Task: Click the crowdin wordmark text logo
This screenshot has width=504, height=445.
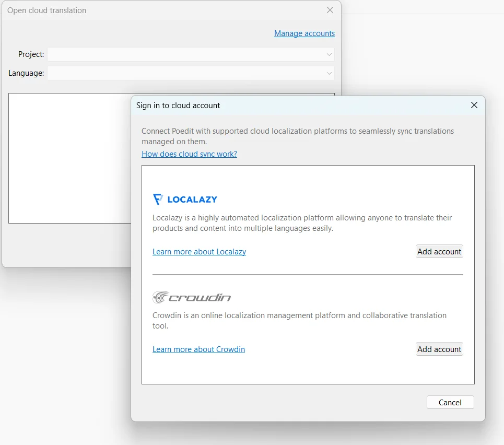Action: (198, 297)
